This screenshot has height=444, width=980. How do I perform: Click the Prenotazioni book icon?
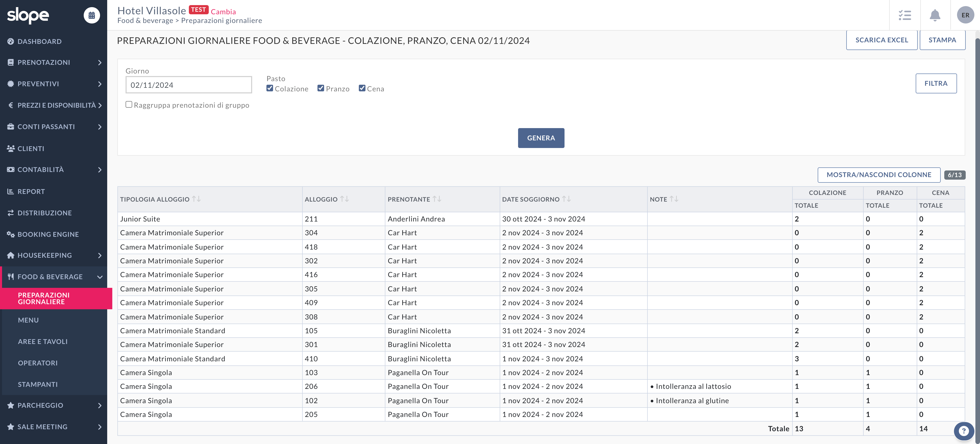pyautogui.click(x=11, y=63)
